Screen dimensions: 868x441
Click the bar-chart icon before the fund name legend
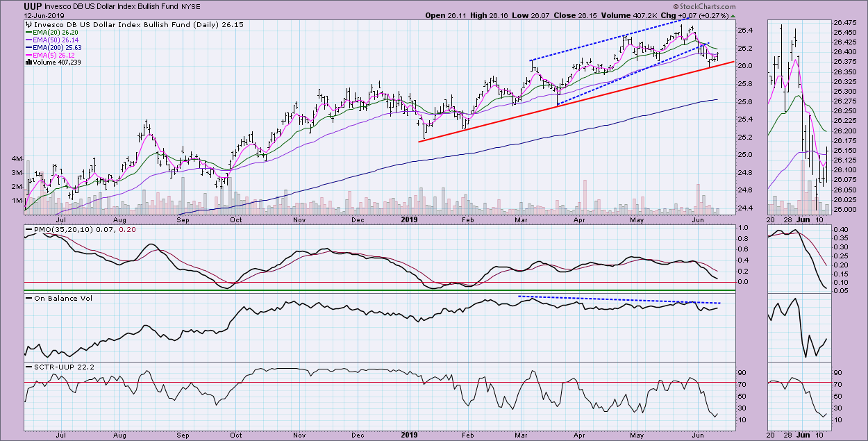pyautogui.click(x=28, y=24)
